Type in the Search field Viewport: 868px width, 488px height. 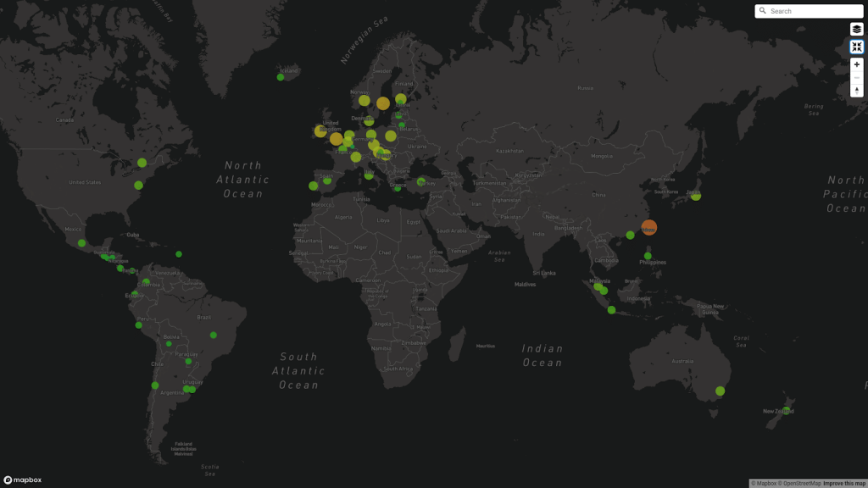(x=814, y=11)
